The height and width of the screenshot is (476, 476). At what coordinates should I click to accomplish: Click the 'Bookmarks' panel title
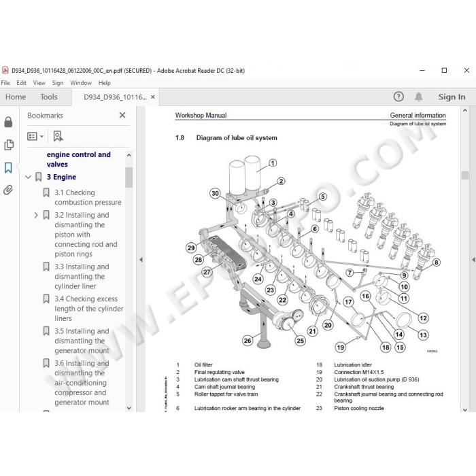tap(45, 116)
